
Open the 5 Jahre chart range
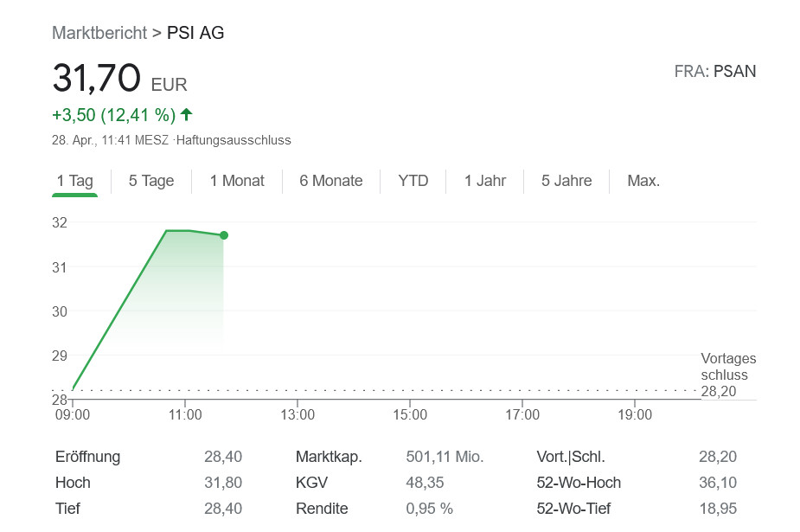[x=566, y=181]
